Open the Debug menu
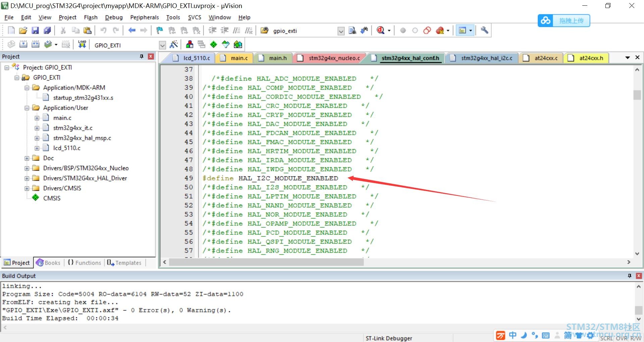This screenshot has width=644, height=342. [x=114, y=17]
